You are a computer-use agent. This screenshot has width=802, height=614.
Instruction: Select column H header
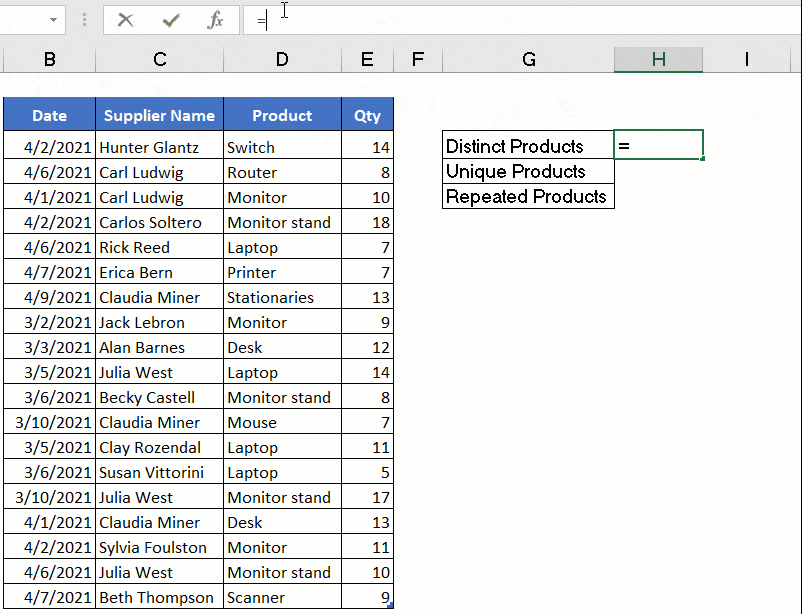(x=658, y=60)
